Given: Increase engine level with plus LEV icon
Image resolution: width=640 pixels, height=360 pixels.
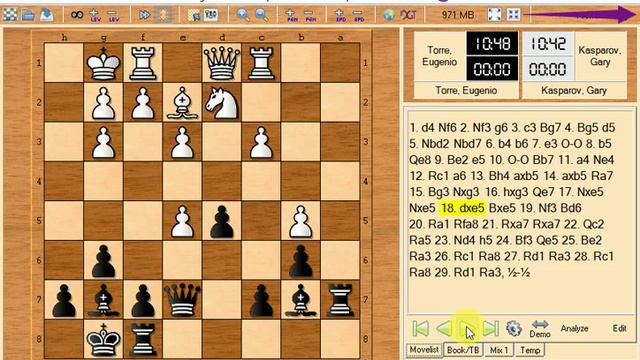Looking at the screenshot, I should (95, 15).
